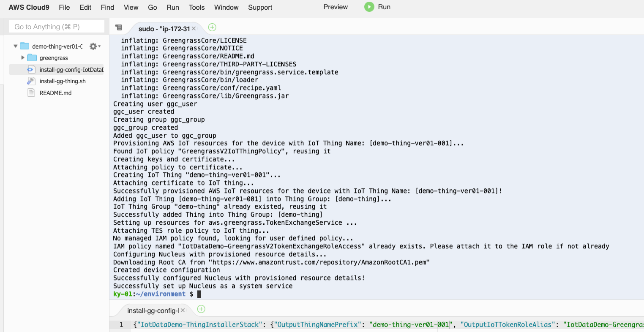Click the Preview button

coord(336,7)
